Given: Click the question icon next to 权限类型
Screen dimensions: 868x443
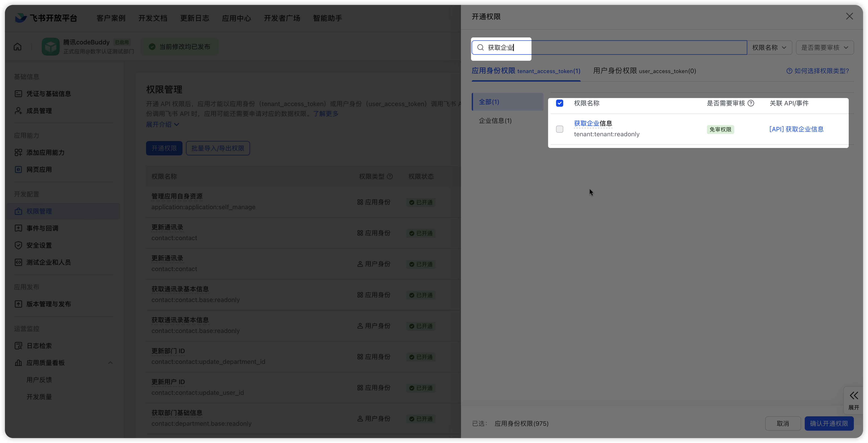Looking at the screenshot, I should point(390,176).
